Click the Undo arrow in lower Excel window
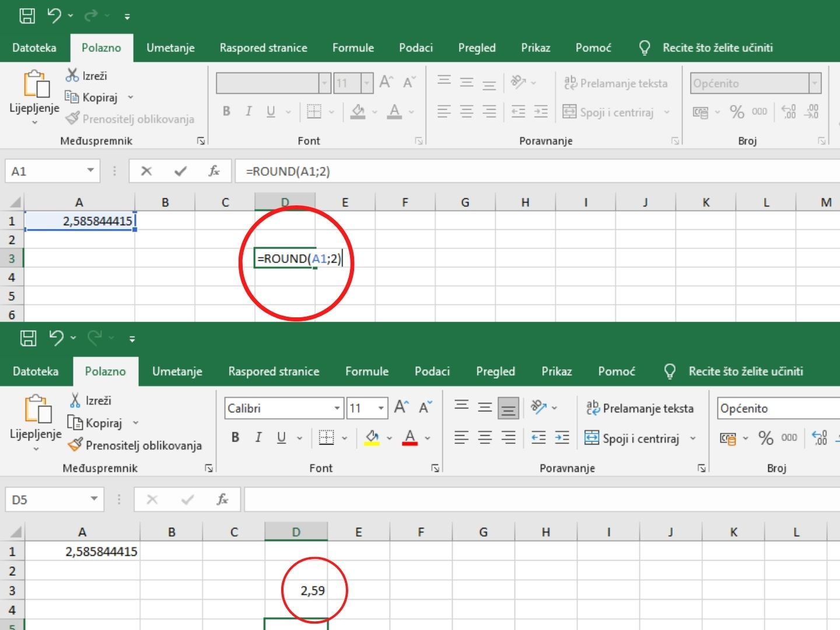Screen dimensions: 840x630 (x=57, y=338)
